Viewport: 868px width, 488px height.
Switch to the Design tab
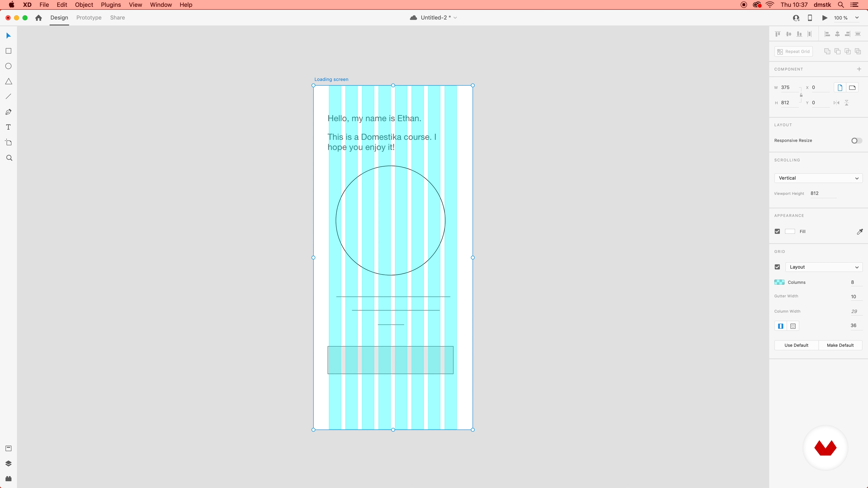(59, 18)
